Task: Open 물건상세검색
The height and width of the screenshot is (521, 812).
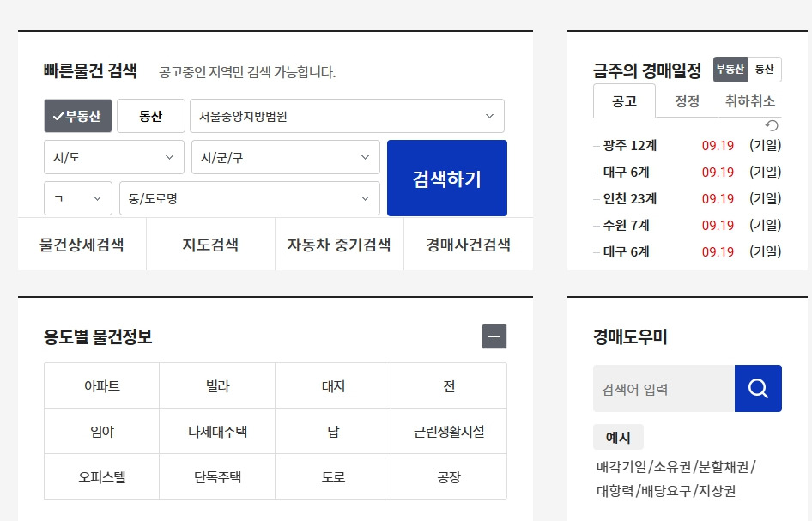Action: click(x=82, y=245)
